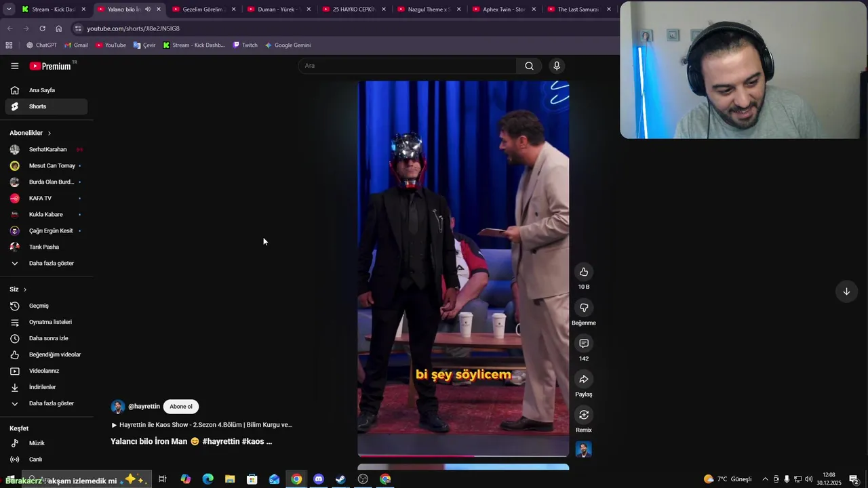Open the @hayrettin channel link
868x488 pixels.
[144, 407]
